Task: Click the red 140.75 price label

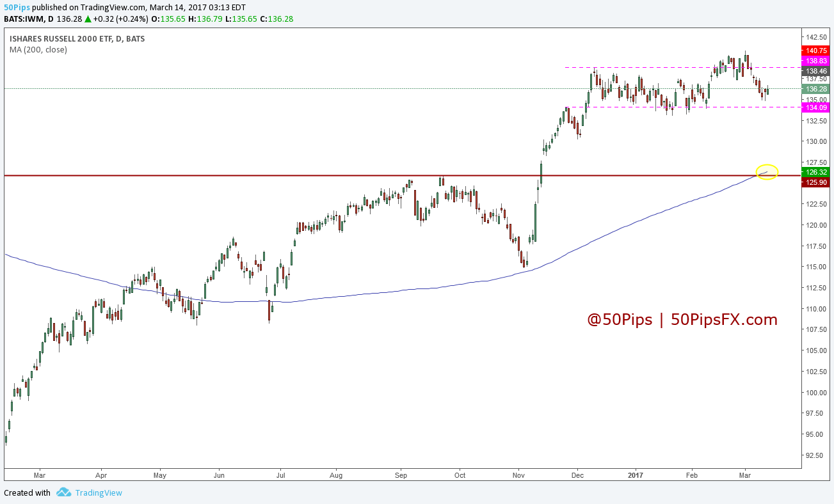Action: pos(816,51)
